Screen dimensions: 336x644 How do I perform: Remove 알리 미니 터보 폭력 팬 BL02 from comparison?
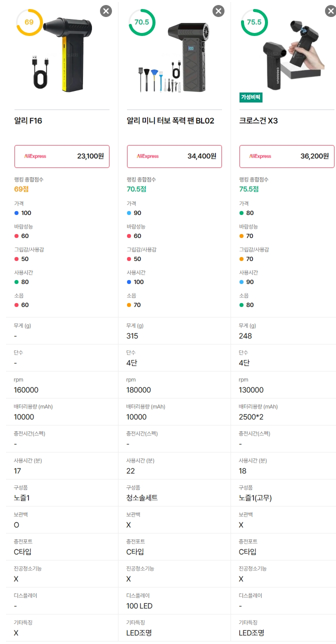click(218, 11)
